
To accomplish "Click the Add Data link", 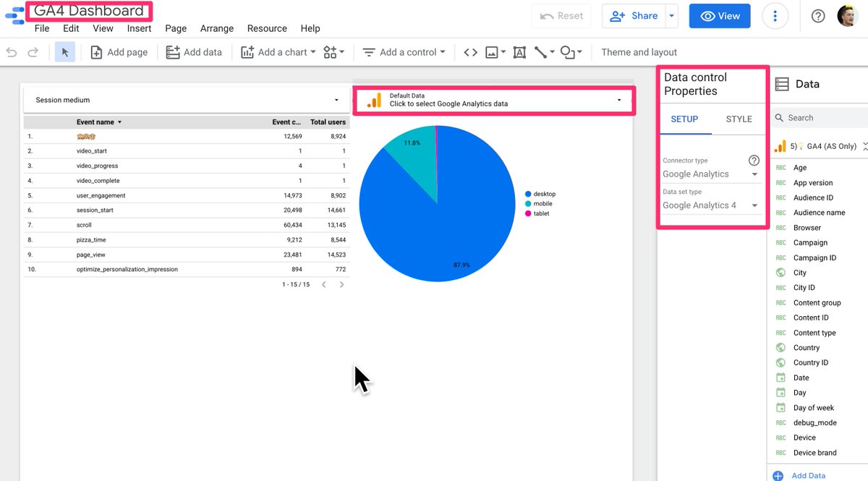I will pos(808,475).
